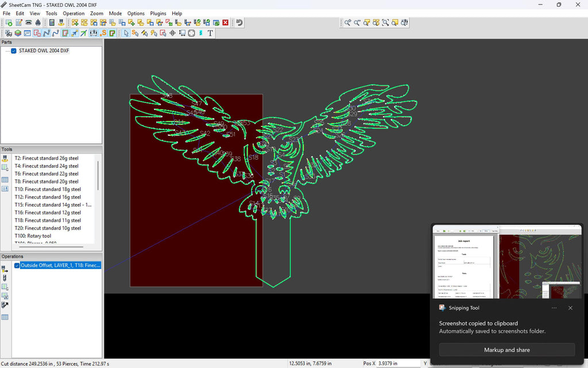Select the S start point pointer tool
588x368 pixels.
coord(135,33)
